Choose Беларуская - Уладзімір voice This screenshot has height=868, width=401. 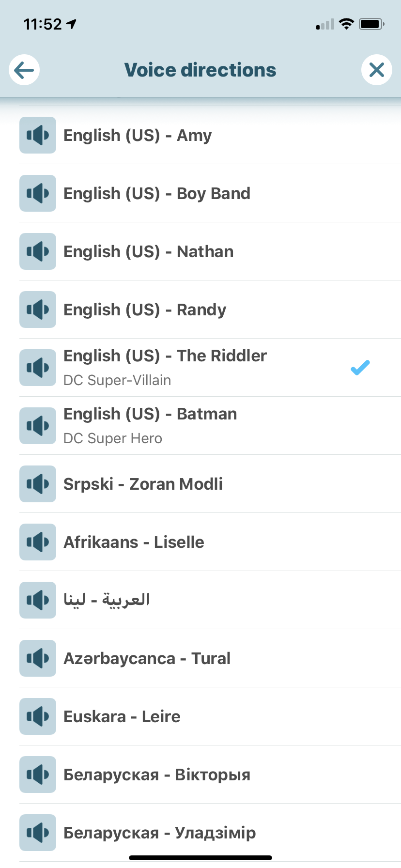[160, 833]
